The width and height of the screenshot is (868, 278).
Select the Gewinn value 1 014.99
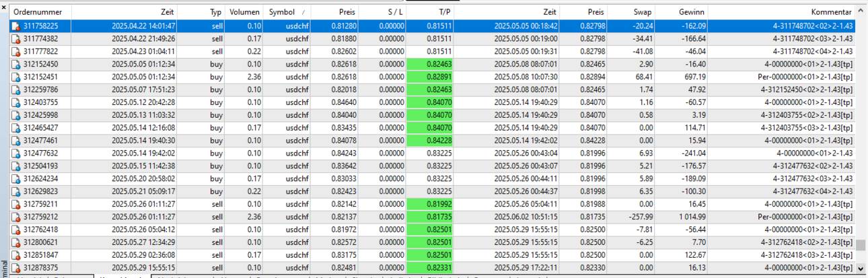690,217
